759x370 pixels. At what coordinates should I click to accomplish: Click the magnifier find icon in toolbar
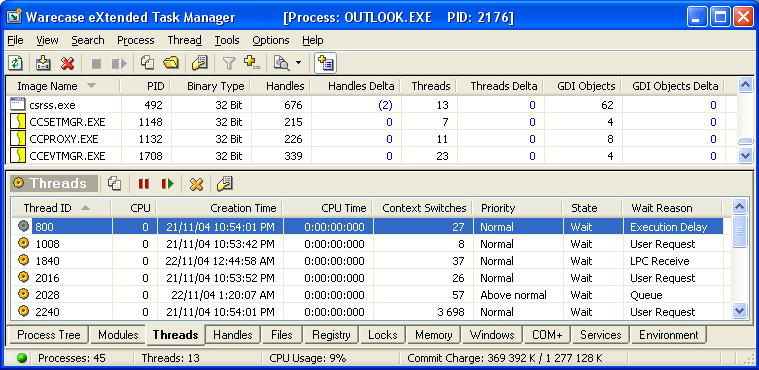coord(281,63)
